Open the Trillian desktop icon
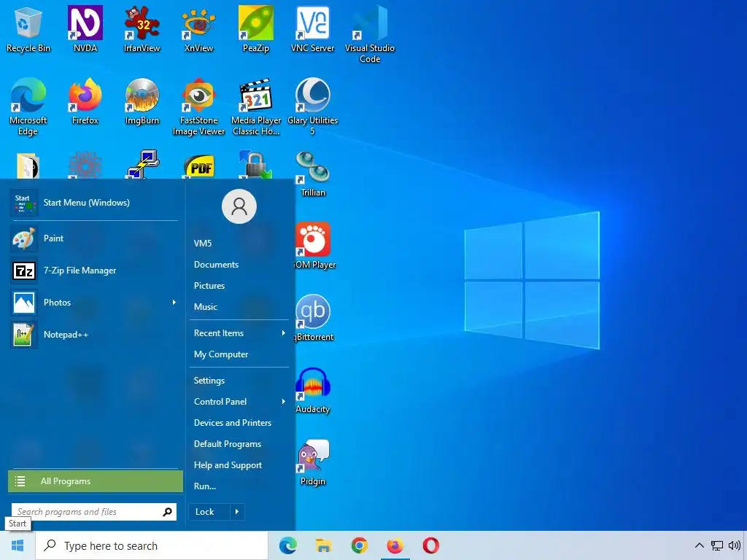747x560 pixels. 312,174
